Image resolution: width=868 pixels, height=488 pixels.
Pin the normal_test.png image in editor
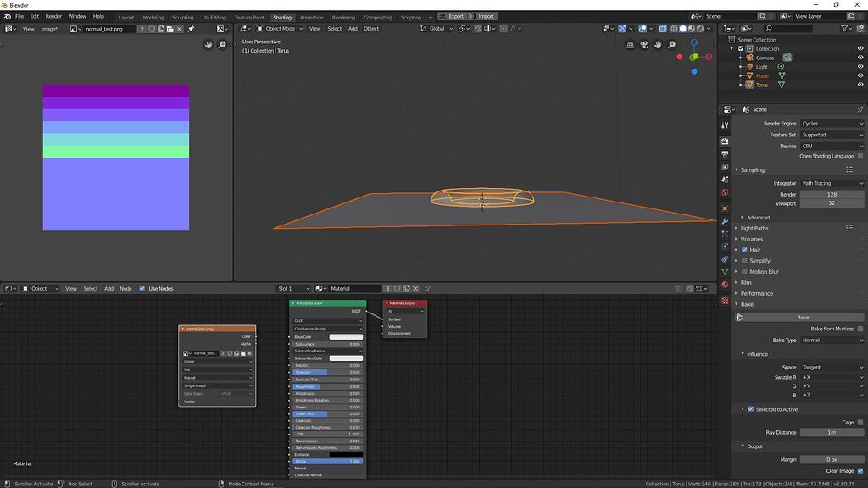(x=191, y=29)
